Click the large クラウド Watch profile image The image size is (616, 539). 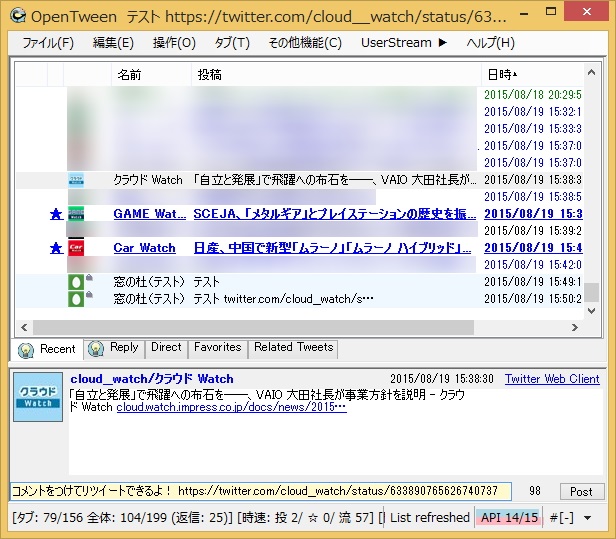(x=38, y=397)
